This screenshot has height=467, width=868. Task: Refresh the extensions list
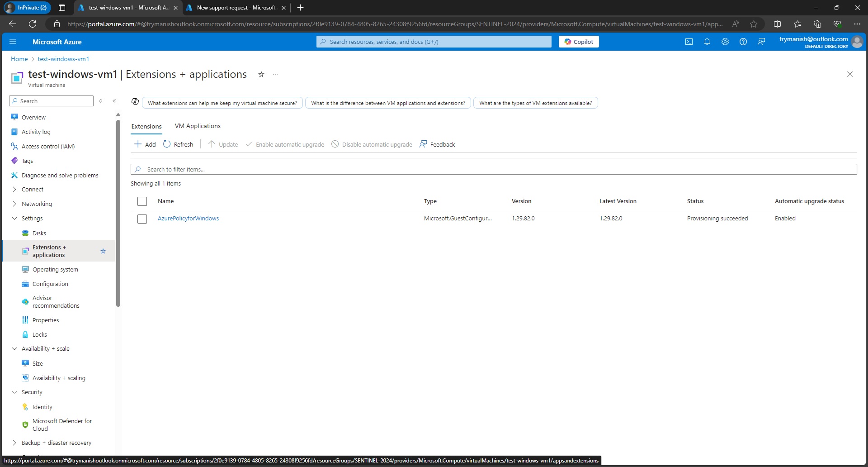tap(178, 144)
